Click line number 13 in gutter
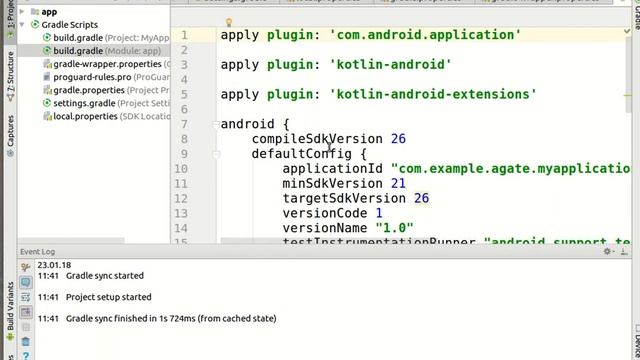The image size is (640, 360). pos(181,213)
